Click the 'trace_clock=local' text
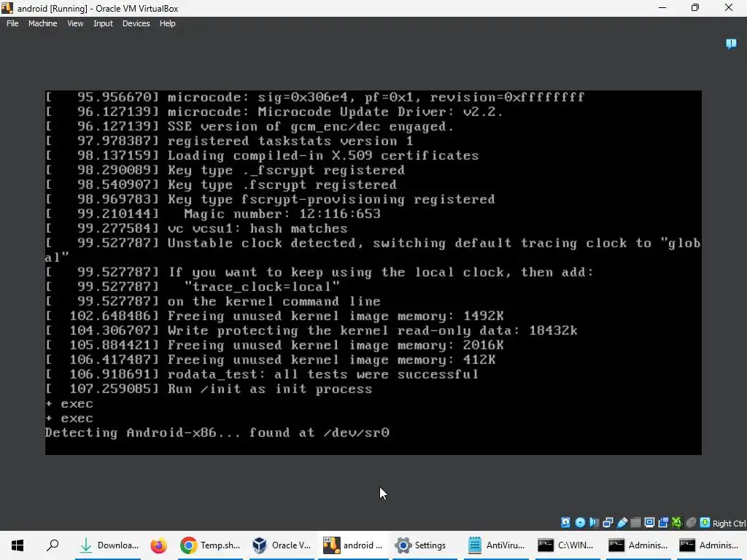The width and height of the screenshot is (747, 560). point(262,287)
